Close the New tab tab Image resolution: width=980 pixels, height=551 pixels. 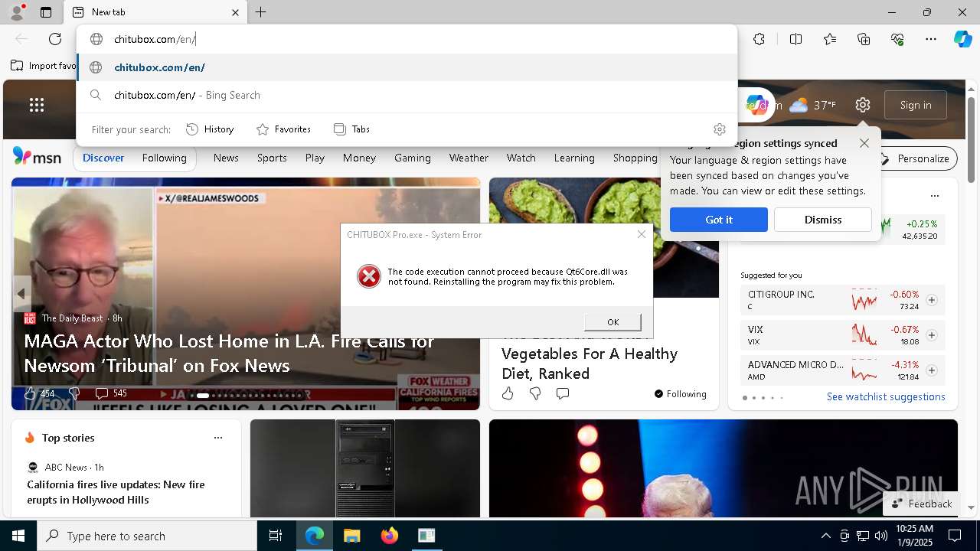pyautogui.click(x=236, y=12)
